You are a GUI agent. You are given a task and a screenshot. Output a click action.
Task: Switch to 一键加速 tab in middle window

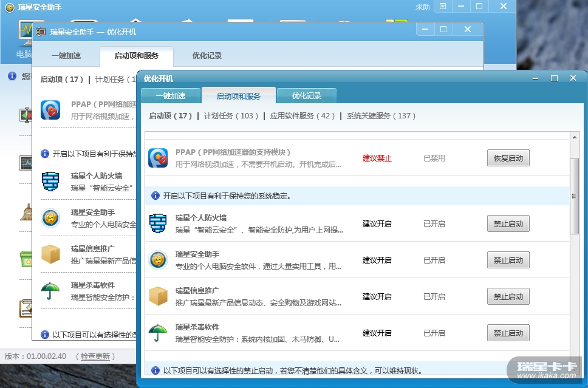point(66,56)
